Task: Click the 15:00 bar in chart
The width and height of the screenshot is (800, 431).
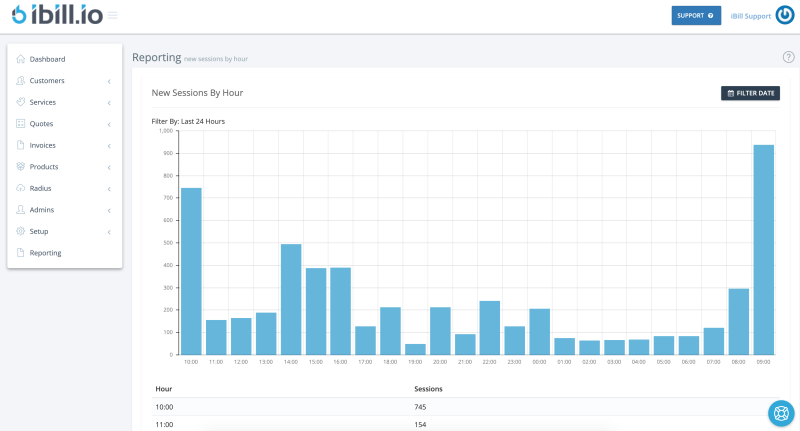Action: [316, 311]
